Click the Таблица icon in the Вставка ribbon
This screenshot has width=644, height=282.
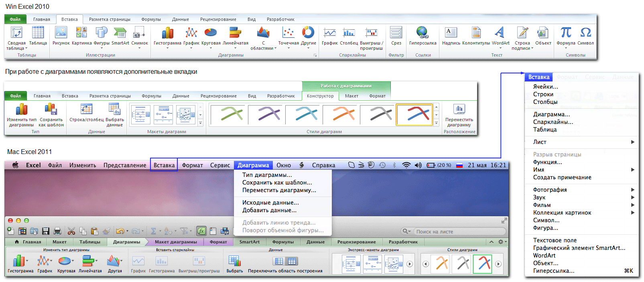point(38,32)
